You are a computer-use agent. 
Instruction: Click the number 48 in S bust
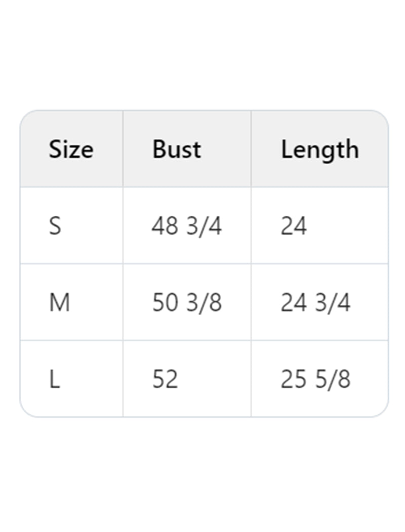coord(165,226)
